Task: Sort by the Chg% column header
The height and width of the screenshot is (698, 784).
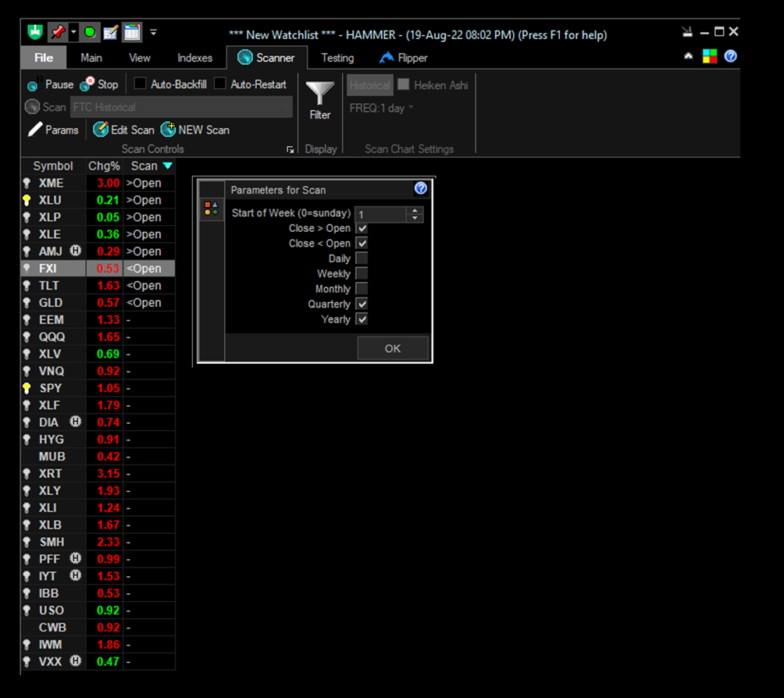Action: (104, 166)
